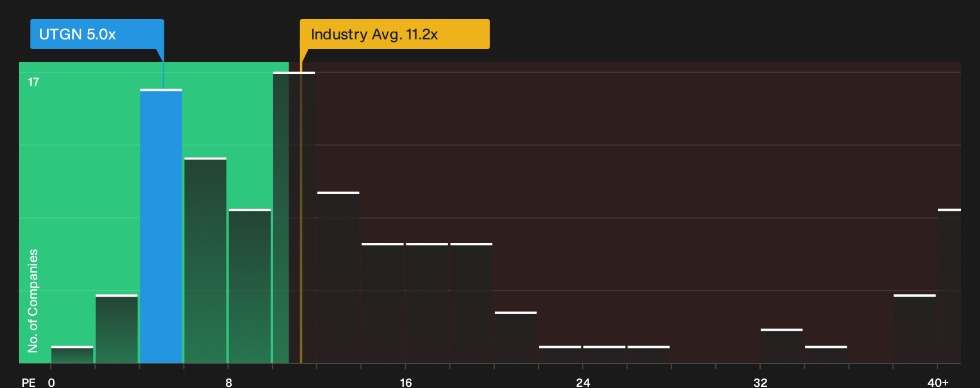Click the shortest bar at PE 0
Screen dimensions: 980x388
(x=72, y=355)
